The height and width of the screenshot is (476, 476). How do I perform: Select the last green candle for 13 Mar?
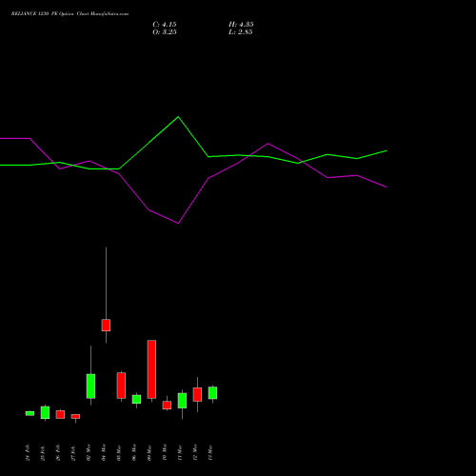[x=212, y=393]
